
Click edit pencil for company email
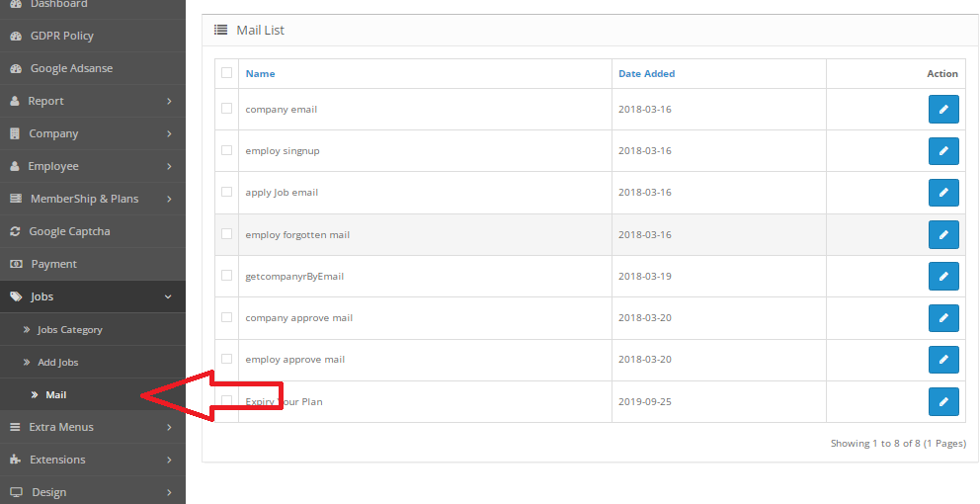coord(943,110)
